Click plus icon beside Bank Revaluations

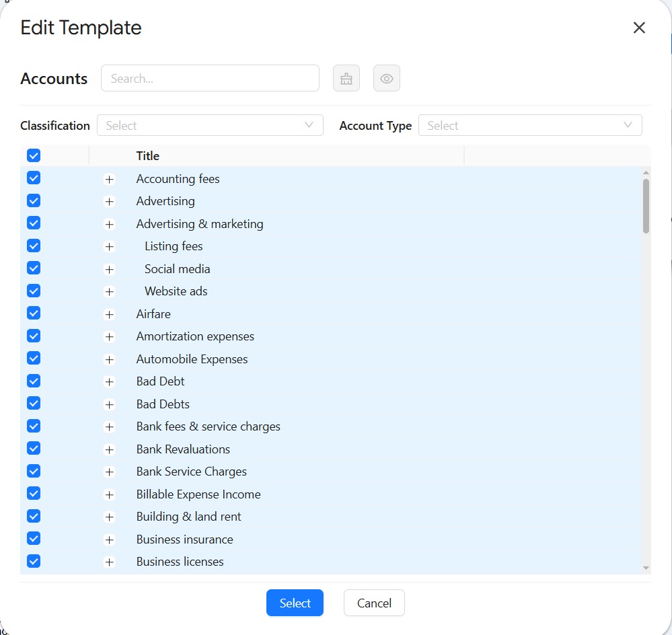[x=110, y=450]
